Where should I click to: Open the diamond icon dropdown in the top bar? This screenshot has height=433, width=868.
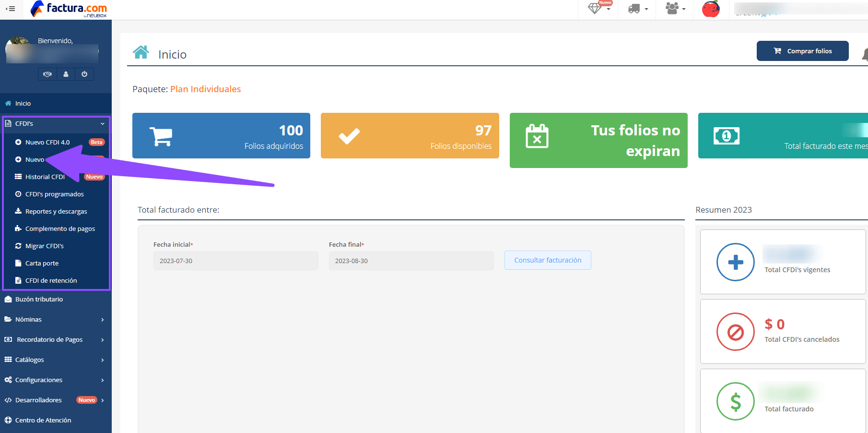pyautogui.click(x=598, y=9)
